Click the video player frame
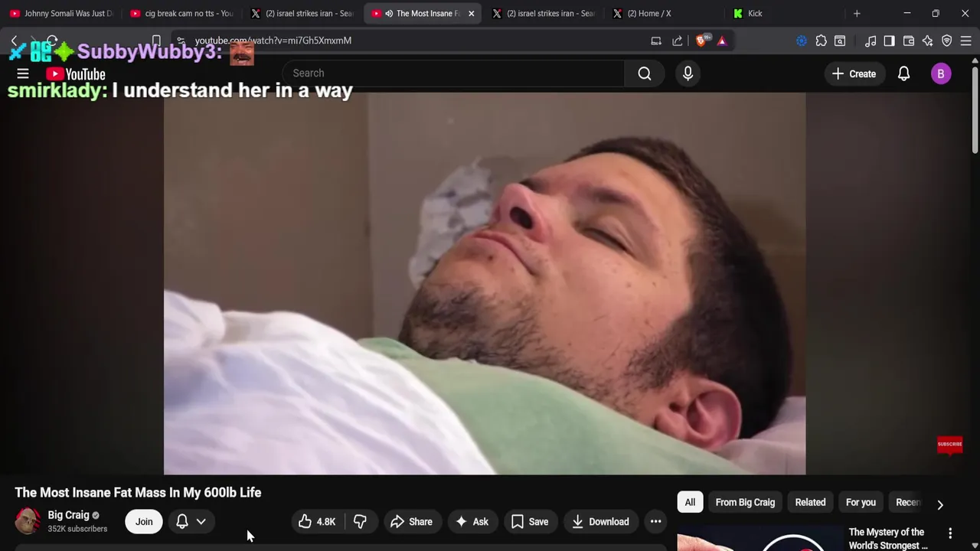Viewport: 980px width, 551px height. 485,283
